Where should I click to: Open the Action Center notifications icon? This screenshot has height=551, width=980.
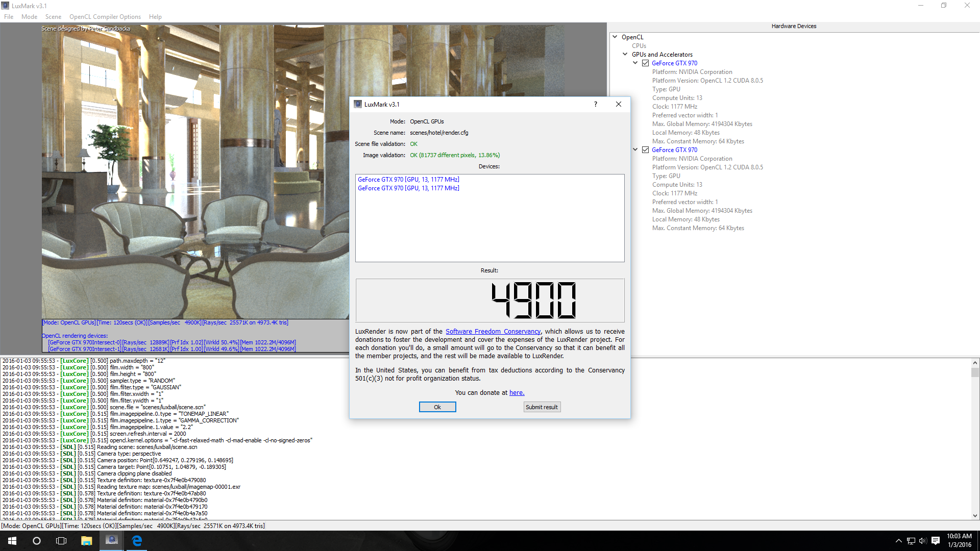tap(936, 541)
